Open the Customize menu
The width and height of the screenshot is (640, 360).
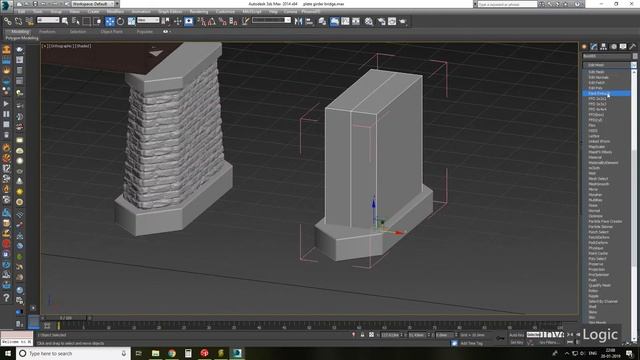pyautogui.click(x=225, y=12)
